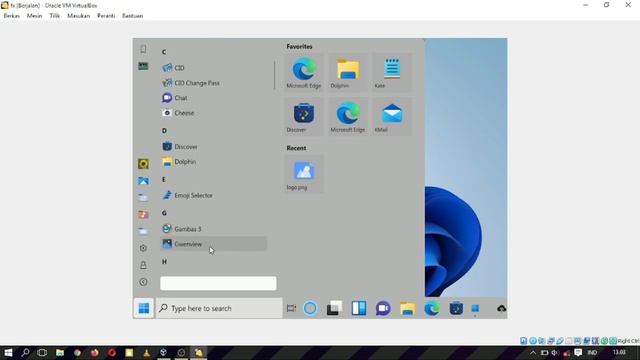The image size is (640, 360).
Task: Open the KMail favorites tile
Action: click(x=392, y=117)
